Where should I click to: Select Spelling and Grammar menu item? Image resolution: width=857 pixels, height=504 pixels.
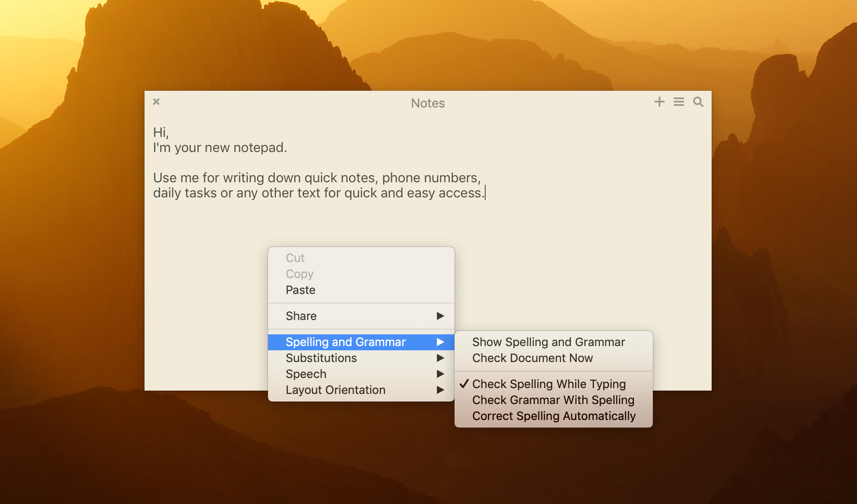pos(362,342)
